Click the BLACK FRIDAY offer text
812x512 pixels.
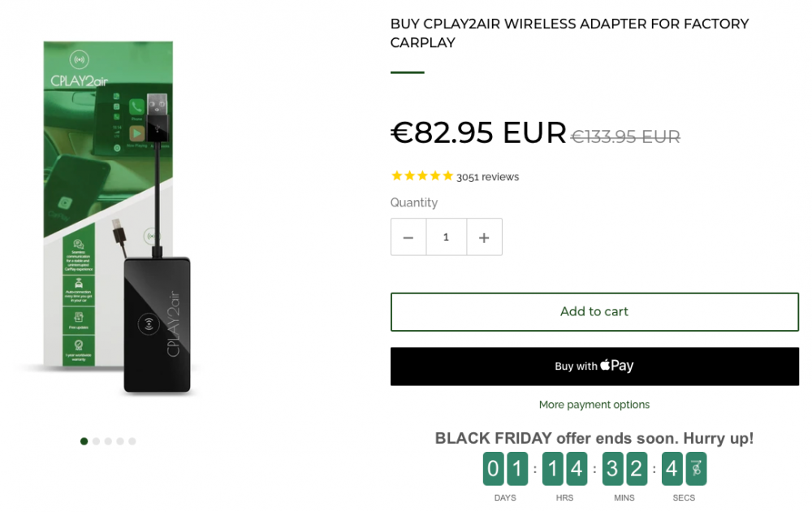(x=594, y=438)
